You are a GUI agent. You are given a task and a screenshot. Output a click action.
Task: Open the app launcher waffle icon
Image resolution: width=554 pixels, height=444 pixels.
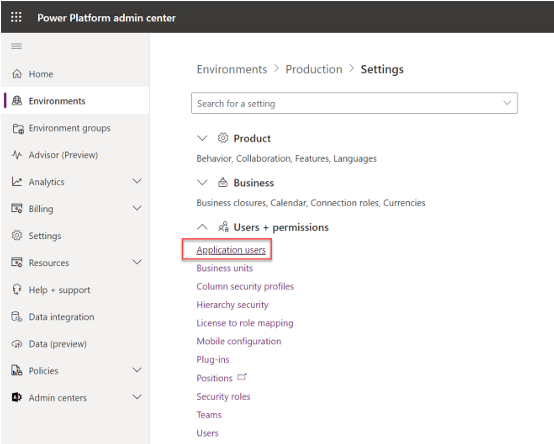[x=16, y=17]
